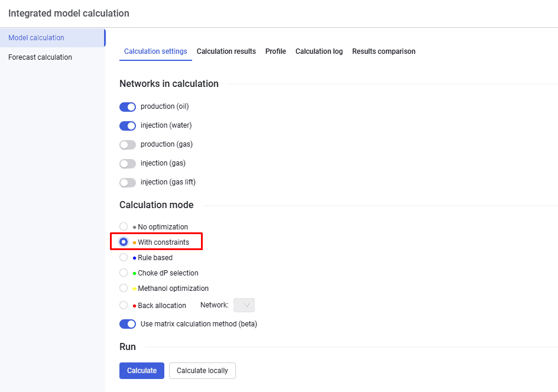Enable the injection (gas lift) network toggle
The height and width of the screenshot is (392, 558).
click(128, 182)
